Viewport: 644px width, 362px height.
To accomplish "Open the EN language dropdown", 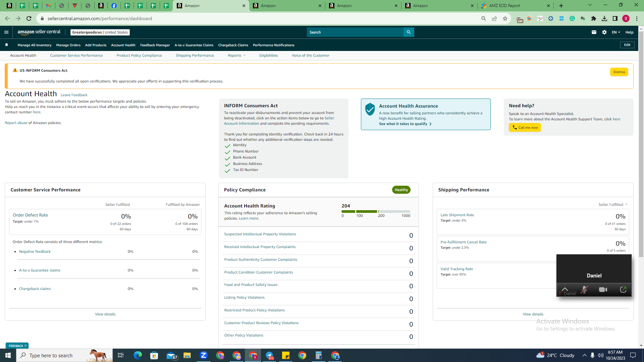I will pyautogui.click(x=616, y=32).
